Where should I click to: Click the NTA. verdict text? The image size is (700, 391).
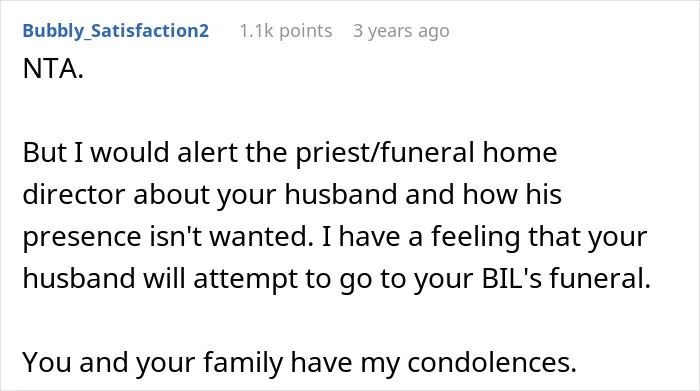[x=53, y=69]
